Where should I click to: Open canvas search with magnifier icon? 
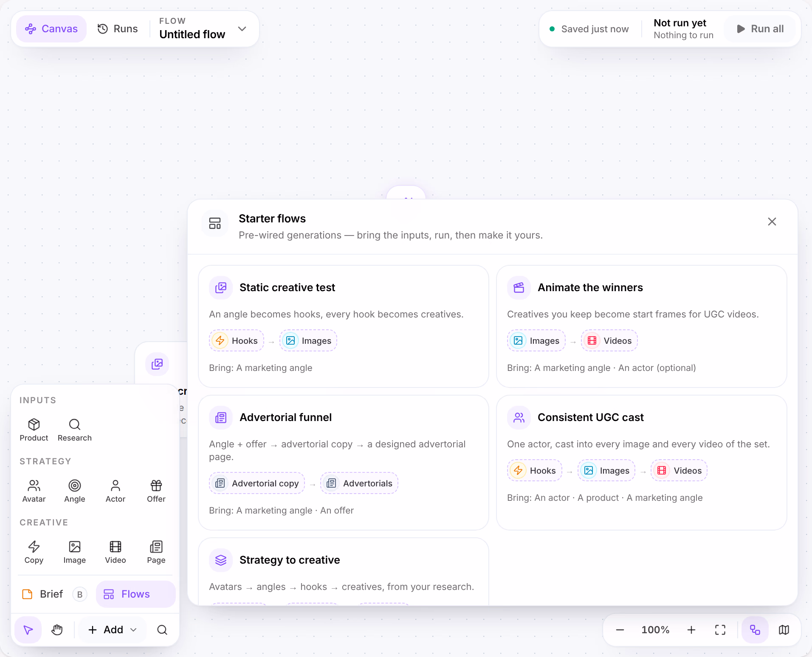click(162, 630)
